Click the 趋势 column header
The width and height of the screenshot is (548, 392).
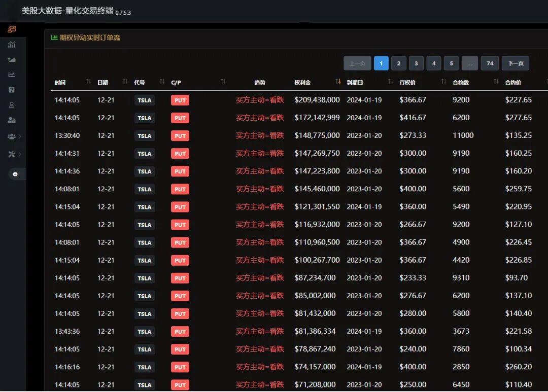(260, 83)
